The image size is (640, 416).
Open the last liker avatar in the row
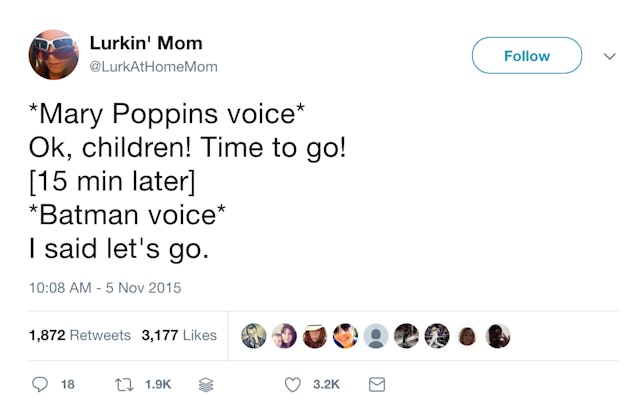498,336
